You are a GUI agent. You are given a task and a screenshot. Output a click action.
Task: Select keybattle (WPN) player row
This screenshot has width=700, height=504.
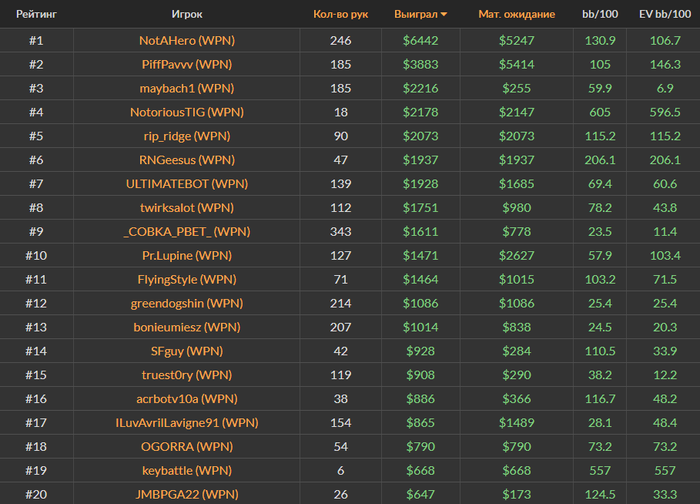click(187, 471)
